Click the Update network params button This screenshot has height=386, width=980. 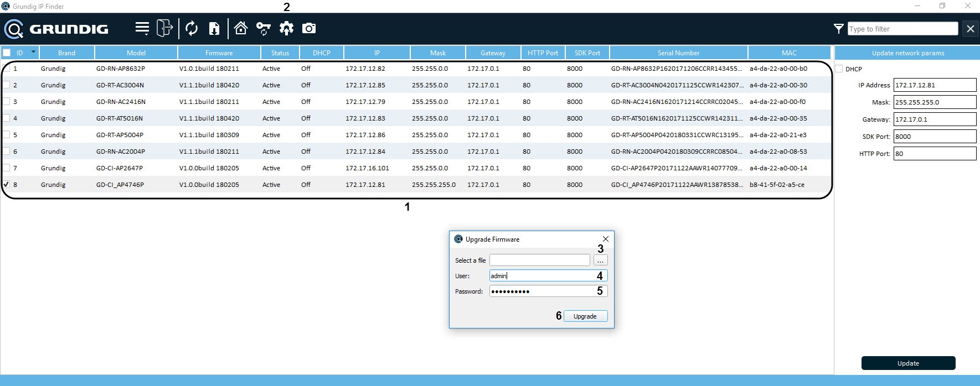[x=908, y=363]
